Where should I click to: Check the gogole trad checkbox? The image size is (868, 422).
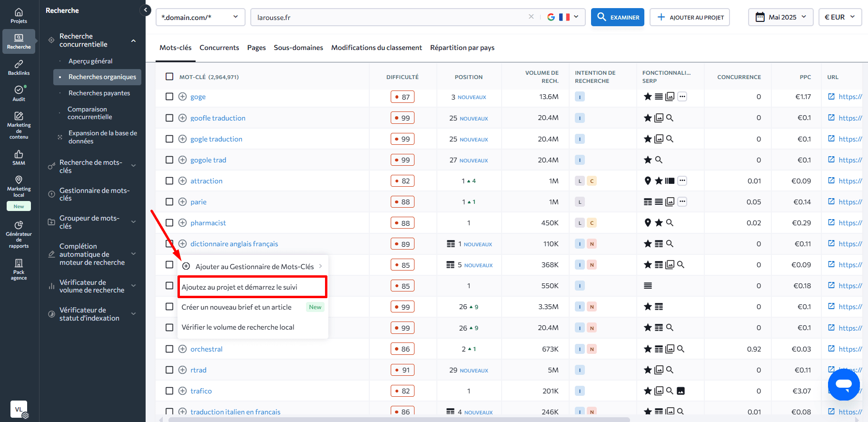pos(169,160)
